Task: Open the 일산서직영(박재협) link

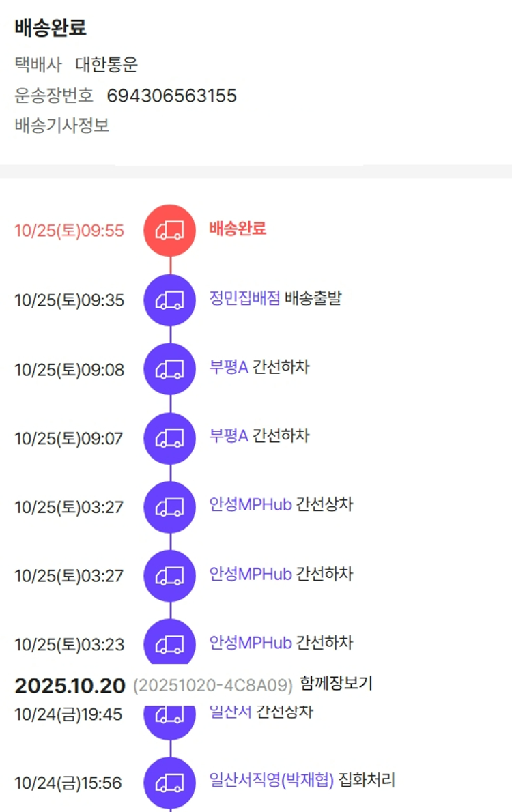Action: (x=272, y=781)
